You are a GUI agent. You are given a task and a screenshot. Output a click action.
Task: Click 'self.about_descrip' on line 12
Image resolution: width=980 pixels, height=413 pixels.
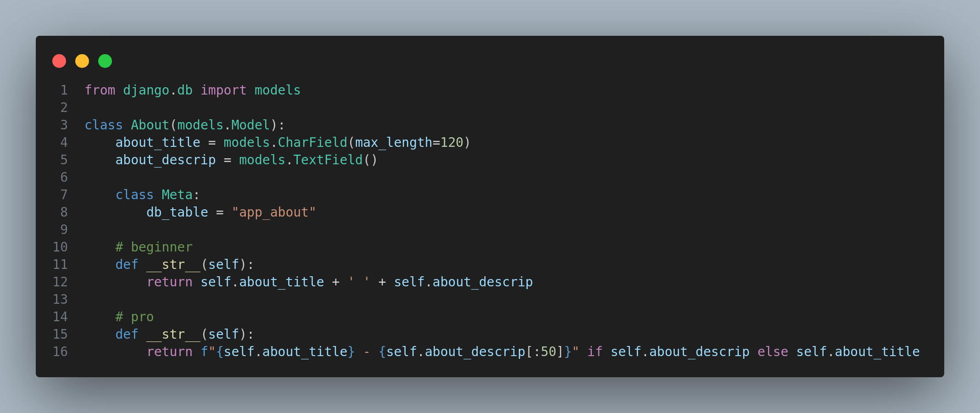point(463,282)
